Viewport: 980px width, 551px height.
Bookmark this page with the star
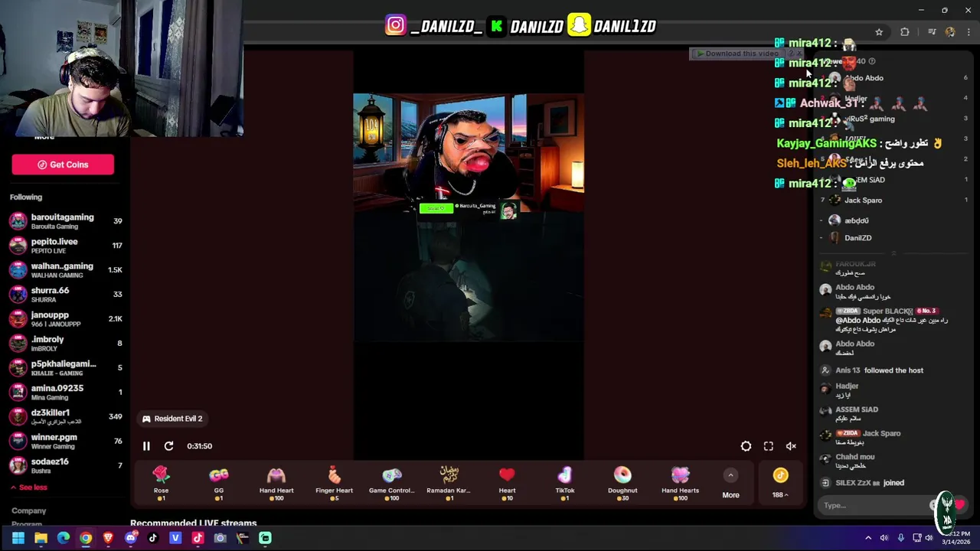coord(879,32)
